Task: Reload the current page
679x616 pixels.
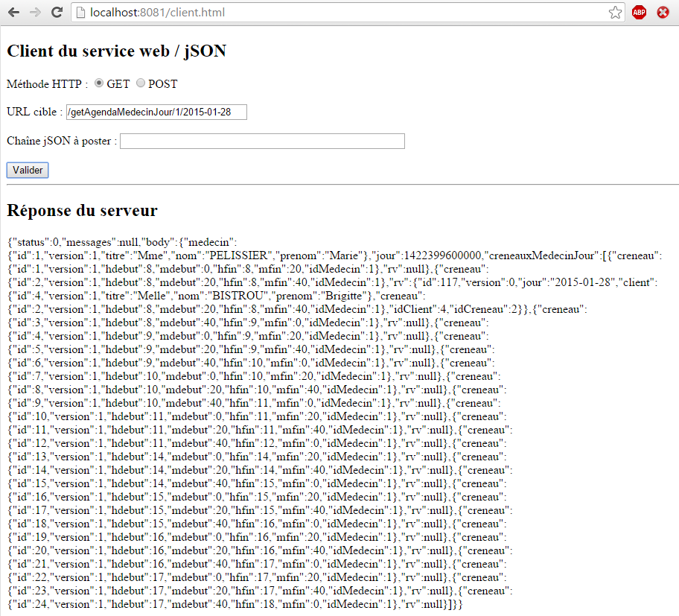Action: (x=56, y=13)
